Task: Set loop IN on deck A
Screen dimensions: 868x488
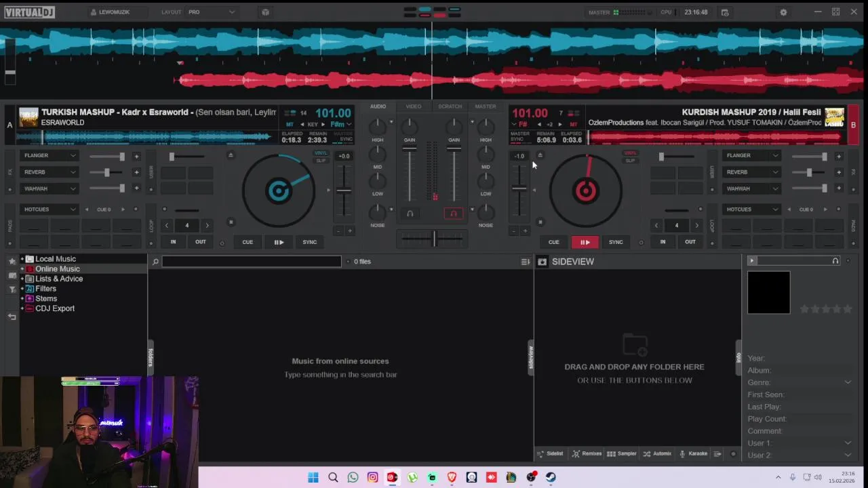Action: (x=173, y=242)
